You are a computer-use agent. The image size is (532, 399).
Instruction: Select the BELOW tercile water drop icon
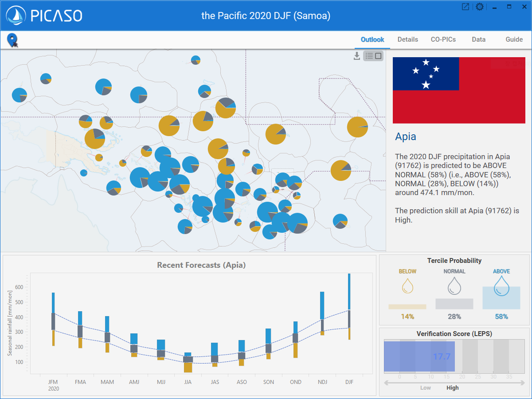407,286
